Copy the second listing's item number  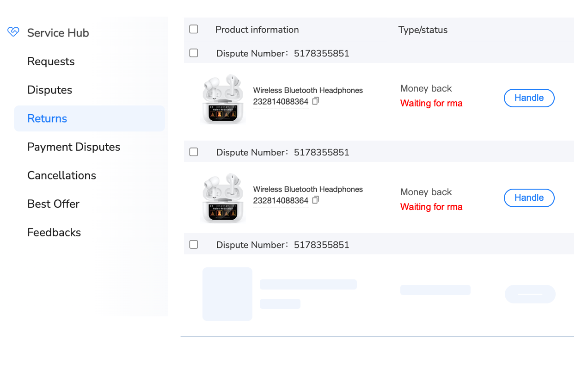[x=316, y=200]
